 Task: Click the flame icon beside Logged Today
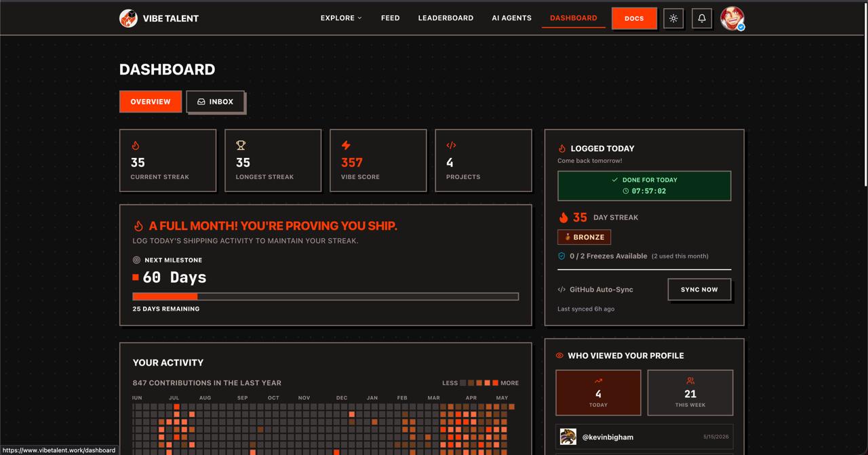(x=561, y=148)
